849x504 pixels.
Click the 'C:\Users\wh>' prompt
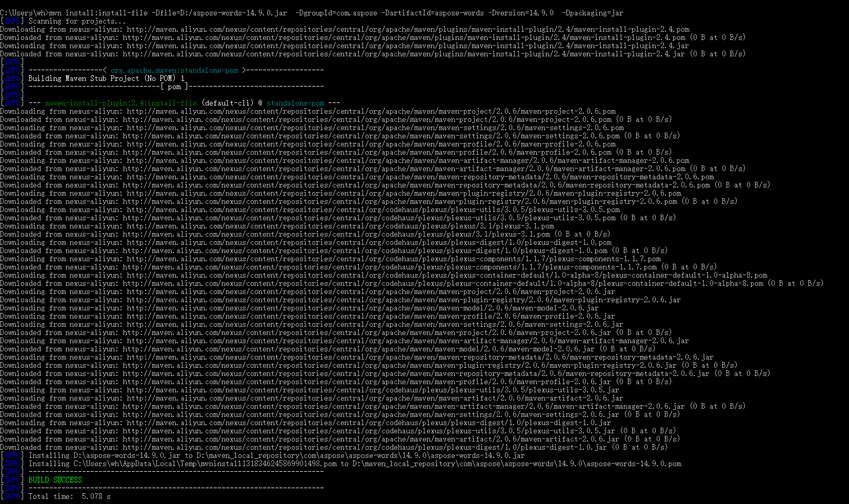pos(25,13)
